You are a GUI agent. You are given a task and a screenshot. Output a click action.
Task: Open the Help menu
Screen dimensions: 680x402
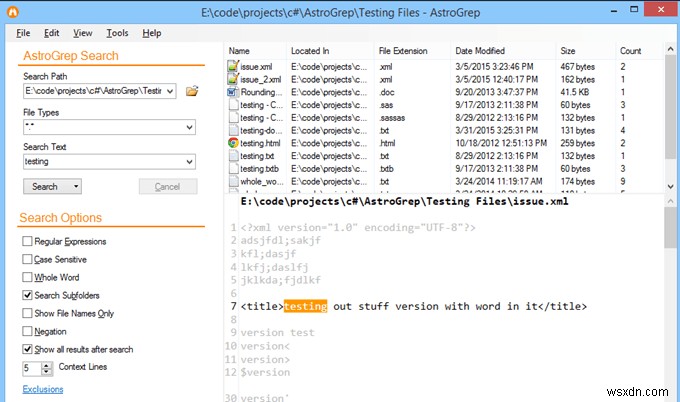pos(152,33)
